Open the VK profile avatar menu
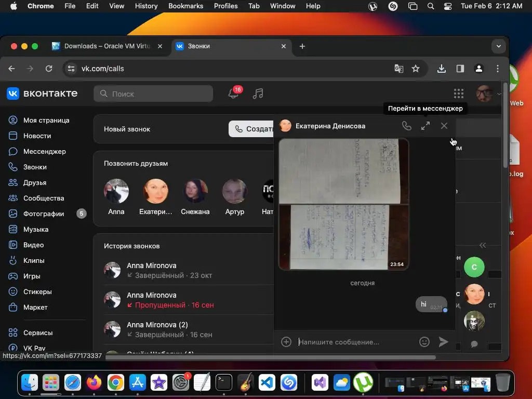This screenshot has width=532, height=399. point(487,94)
